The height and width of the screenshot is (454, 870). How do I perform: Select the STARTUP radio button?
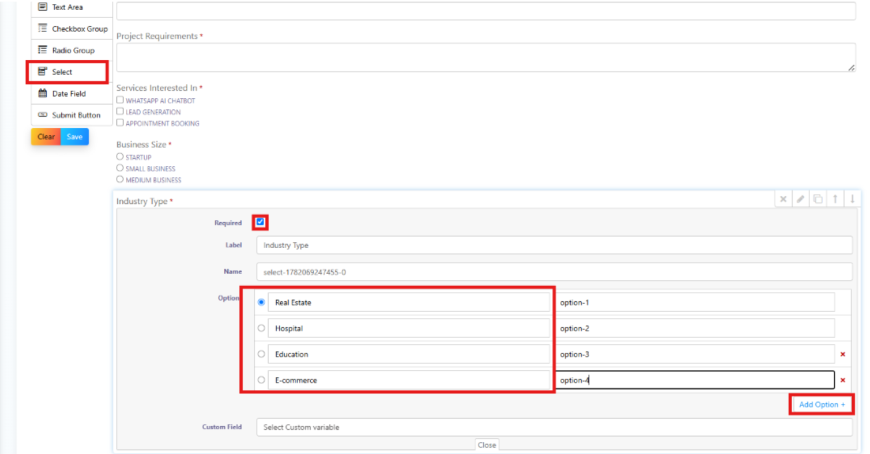click(x=120, y=157)
